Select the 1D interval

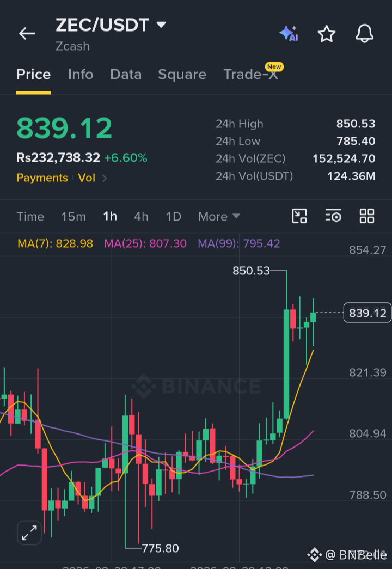click(174, 217)
